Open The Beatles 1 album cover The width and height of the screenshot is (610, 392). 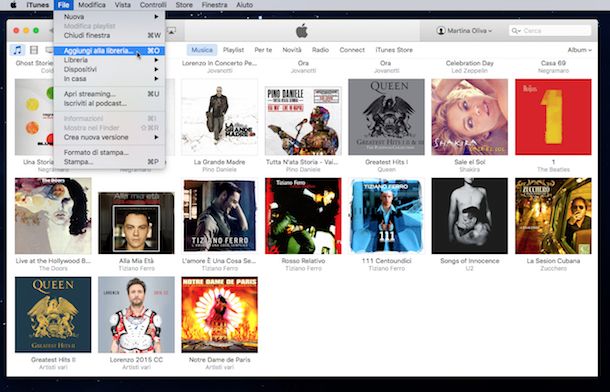click(x=553, y=117)
